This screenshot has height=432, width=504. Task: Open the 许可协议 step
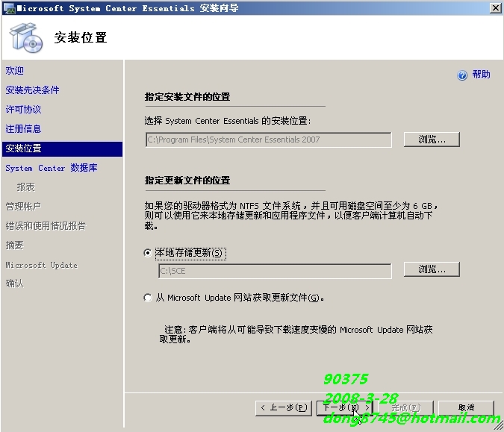pos(23,110)
